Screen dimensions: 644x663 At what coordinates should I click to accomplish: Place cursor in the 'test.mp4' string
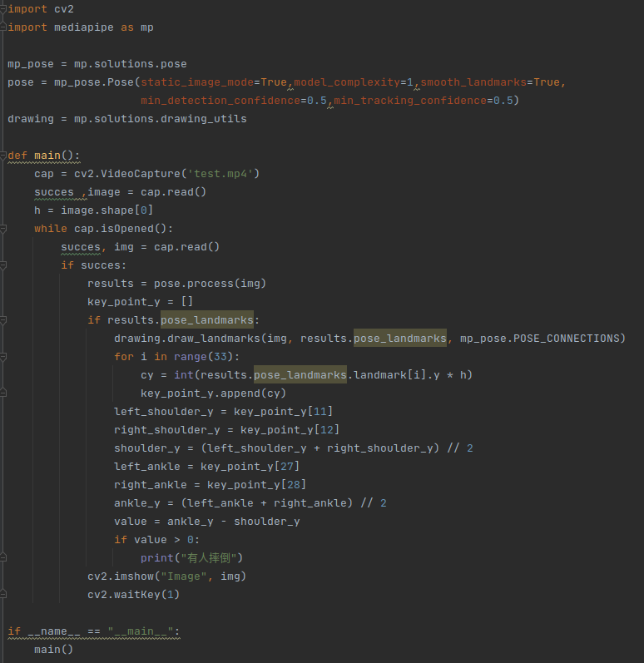coord(220,174)
